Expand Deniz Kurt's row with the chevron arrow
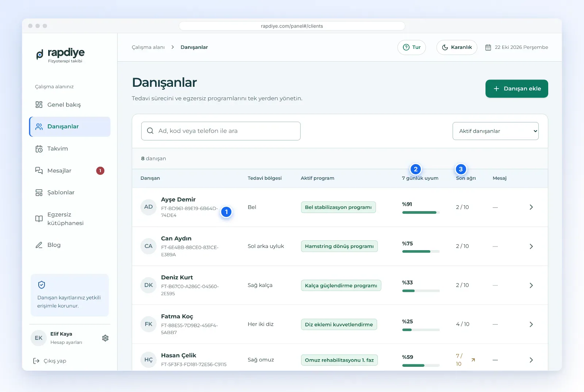 pos(531,286)
